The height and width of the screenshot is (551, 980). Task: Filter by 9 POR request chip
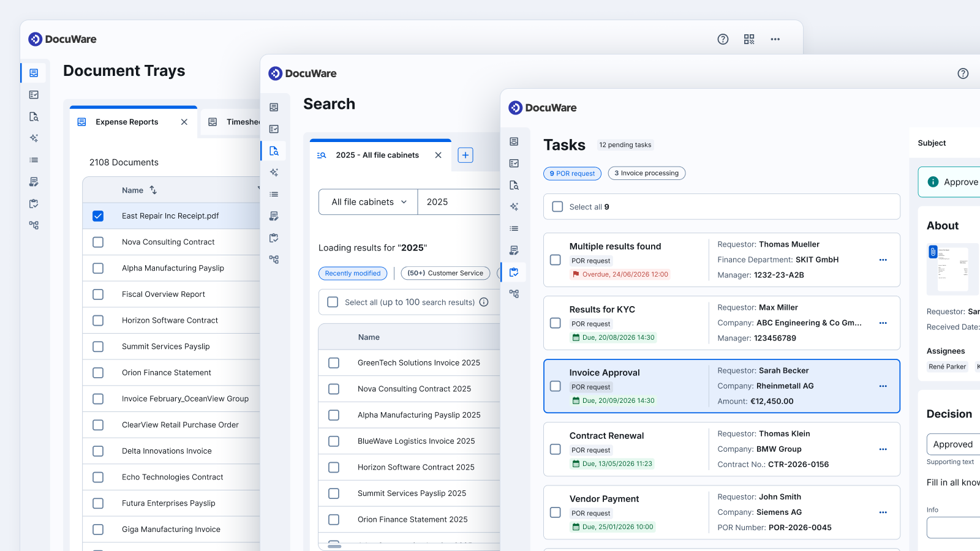(x=572, y=173)
